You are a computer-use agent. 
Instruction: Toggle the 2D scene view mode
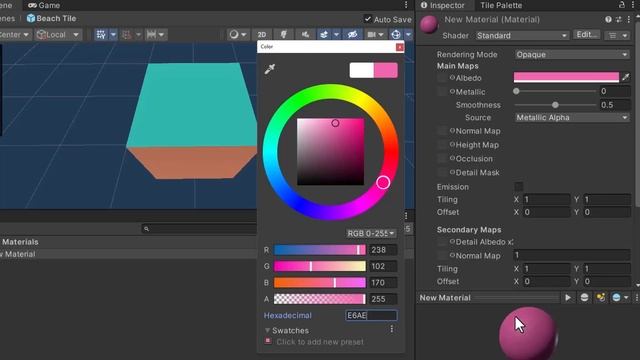coord(262,35)
